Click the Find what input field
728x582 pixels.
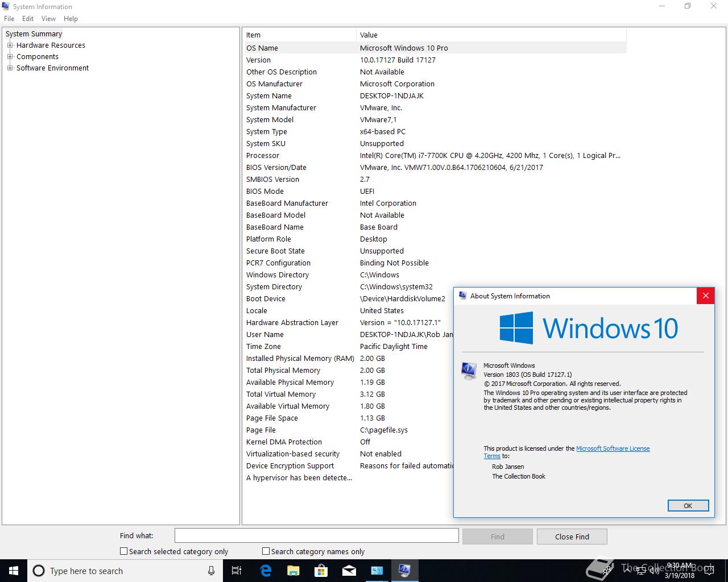point(316,535)
